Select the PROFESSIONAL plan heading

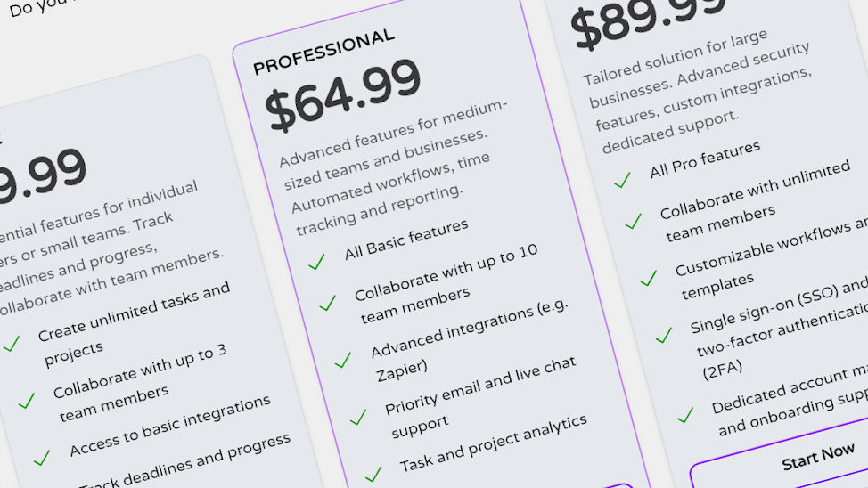[x=323, y=52]
